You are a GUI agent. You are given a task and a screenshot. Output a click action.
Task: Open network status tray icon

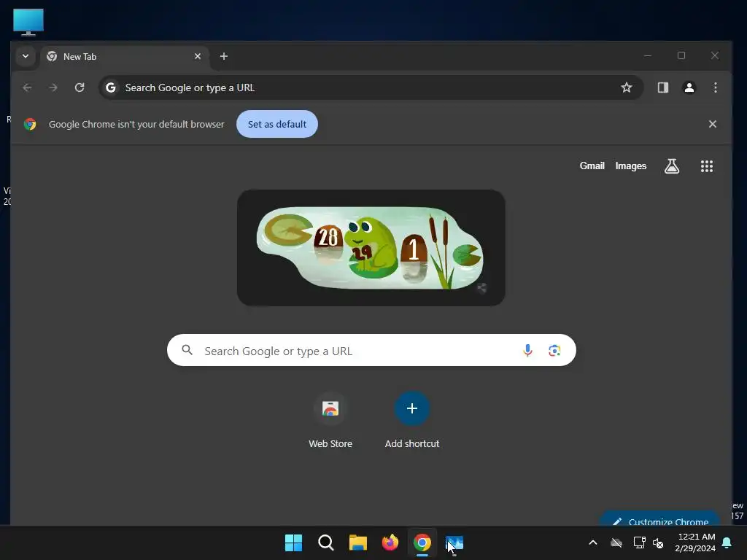639,542
